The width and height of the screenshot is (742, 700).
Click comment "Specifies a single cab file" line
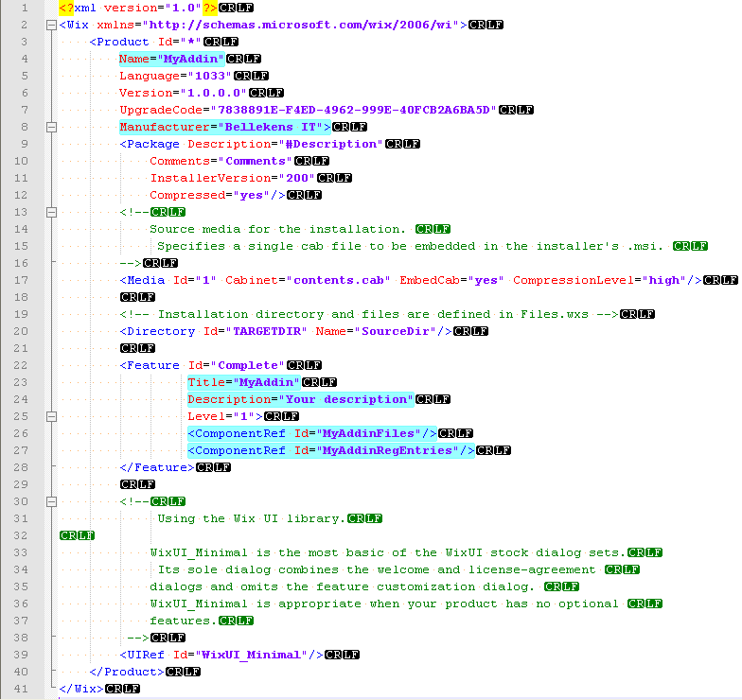(x=411, y=246)
